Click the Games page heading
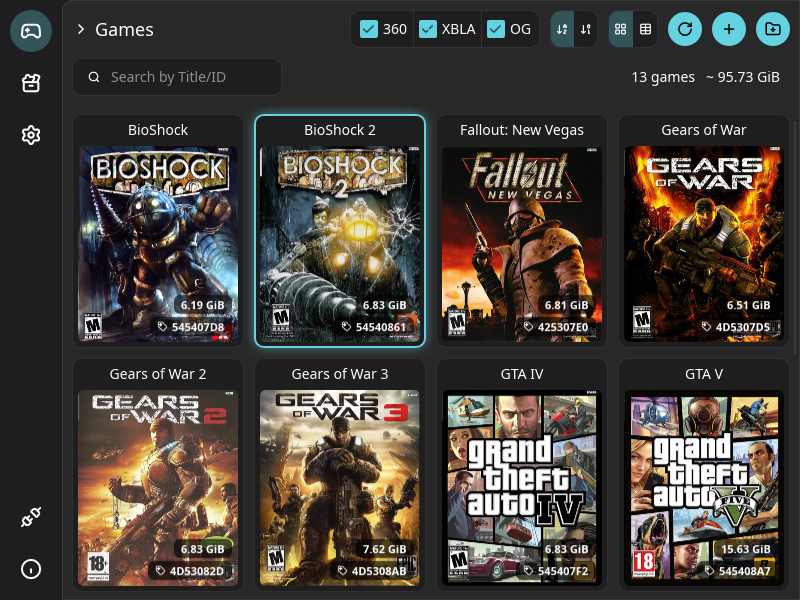Image resolution: width=800 pixels, height=600 pixels. point(124,30)
